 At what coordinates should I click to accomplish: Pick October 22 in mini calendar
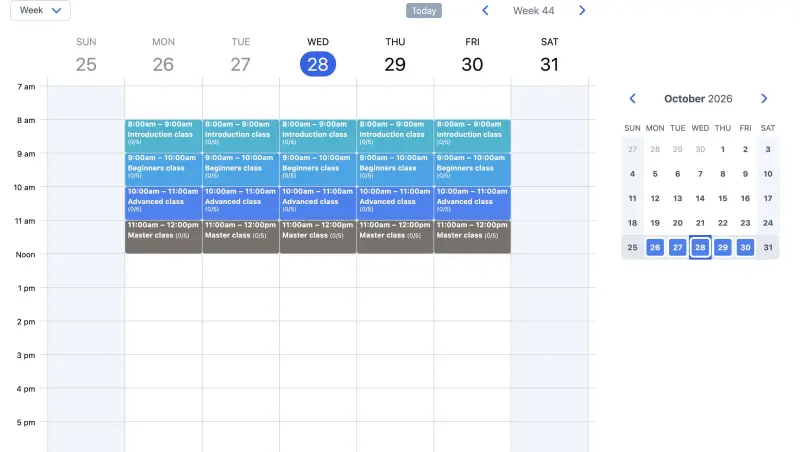[x=722, y=223]
